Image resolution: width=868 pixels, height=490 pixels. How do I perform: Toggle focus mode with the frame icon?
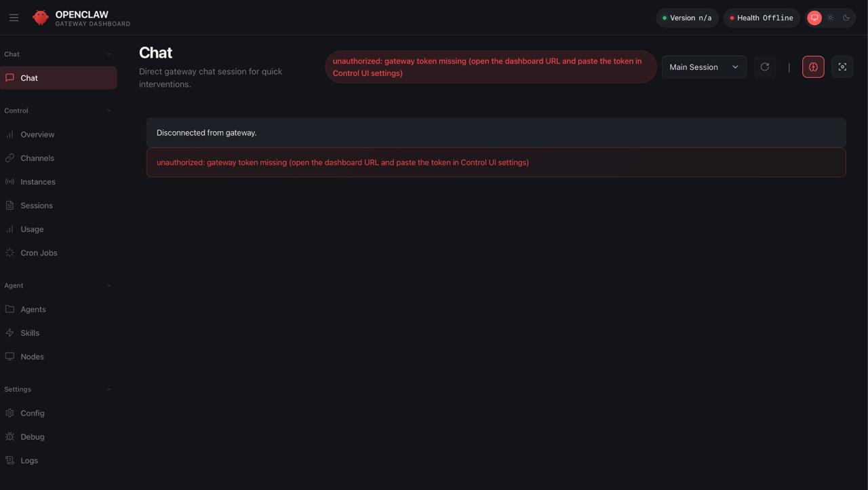pyautogui.click(x=842, y=67)
